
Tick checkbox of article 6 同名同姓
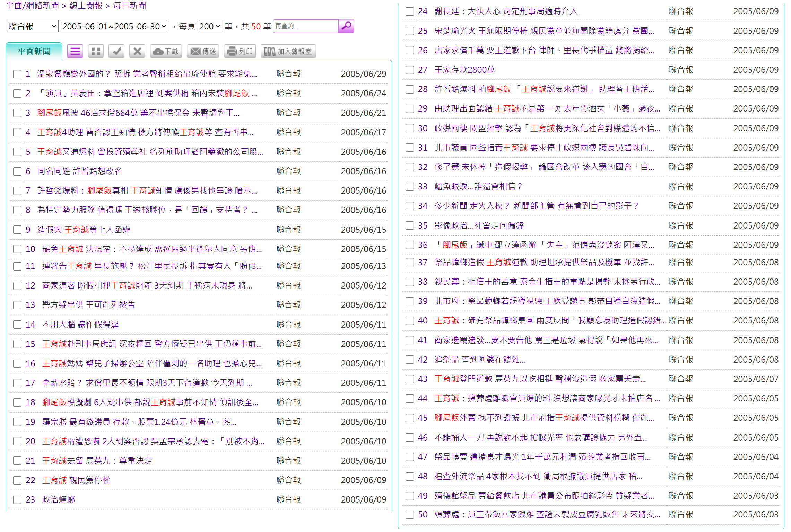17,171
